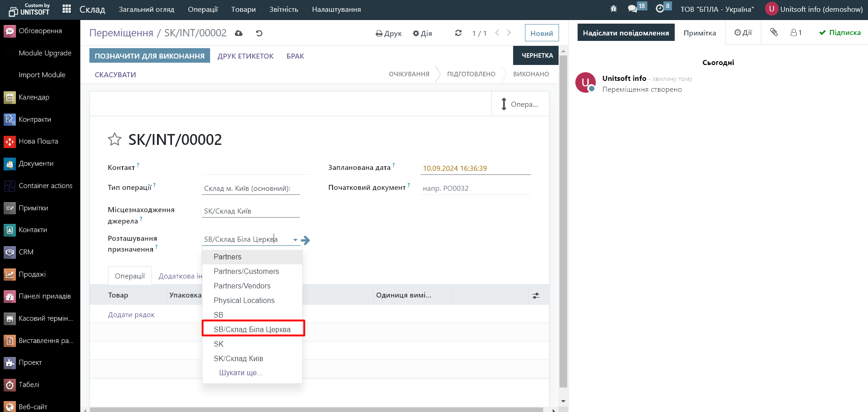
Task: Click the cloud save icon
Action: 239,33
